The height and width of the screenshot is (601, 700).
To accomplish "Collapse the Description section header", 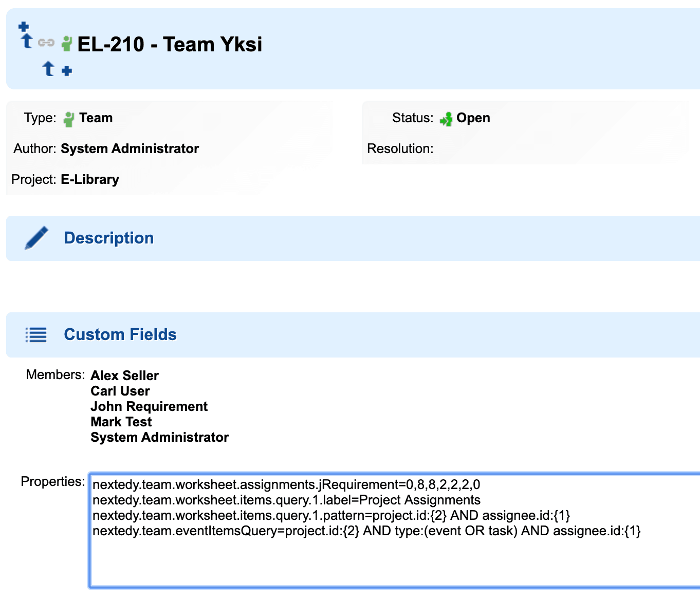I will (353, 238).
